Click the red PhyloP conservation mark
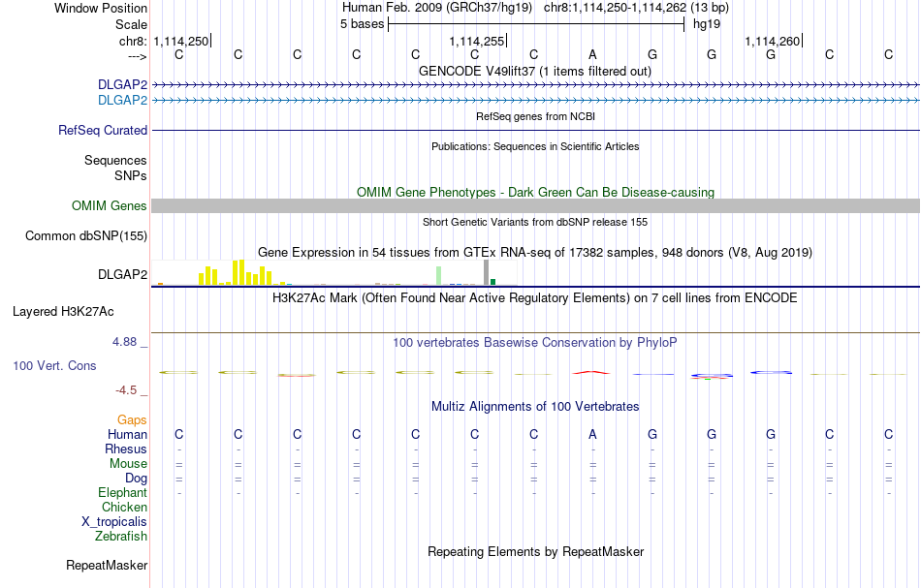The height and width of the screenshot is (588, 921). pos(591,372)
